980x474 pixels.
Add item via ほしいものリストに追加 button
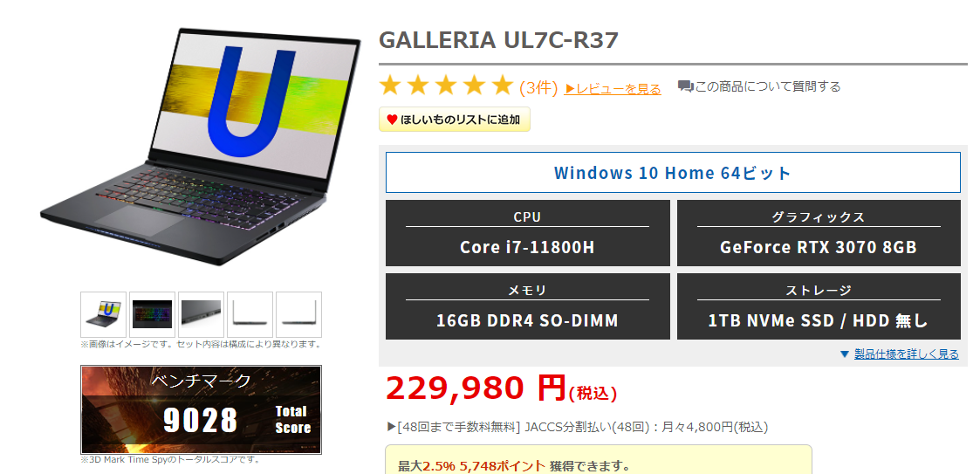click(x=455, y=120)
